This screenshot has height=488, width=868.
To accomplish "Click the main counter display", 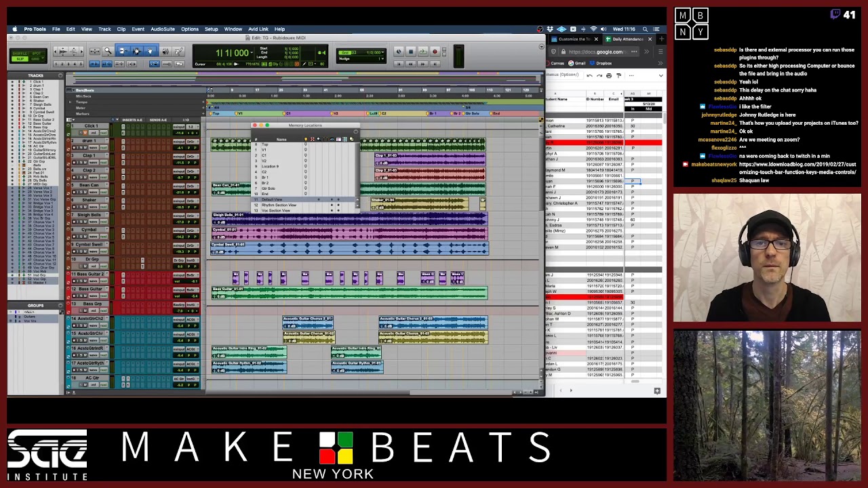I will click(233, 53).
